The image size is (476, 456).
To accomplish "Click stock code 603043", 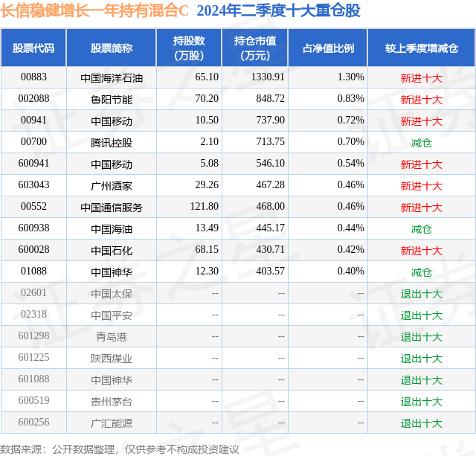I will pos(33,185).
